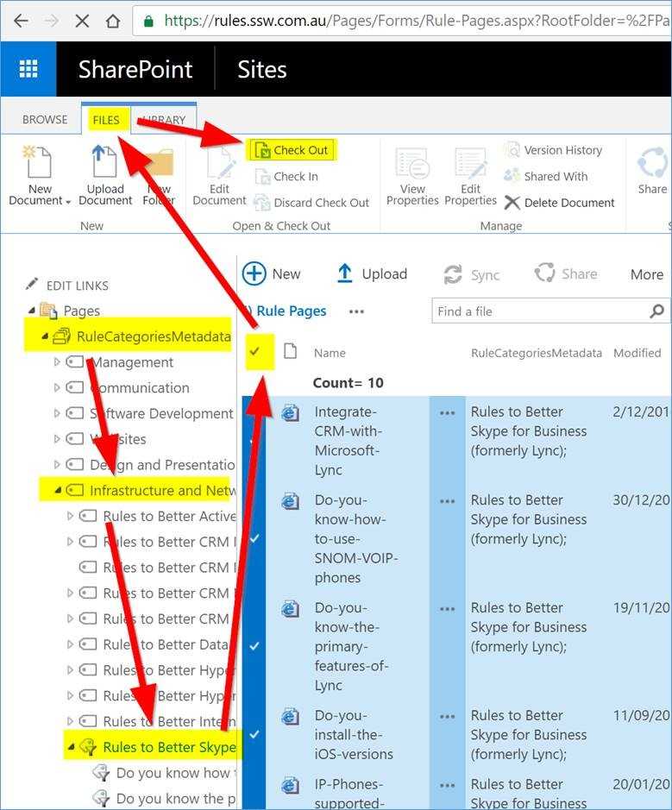Image resolution: width=672 pixels, height=810 pixels.
Task: Deselect the Do-you-know-how-to-use-SNOM-VOIP-phones row checkmark
Action: tap(254, 537)
